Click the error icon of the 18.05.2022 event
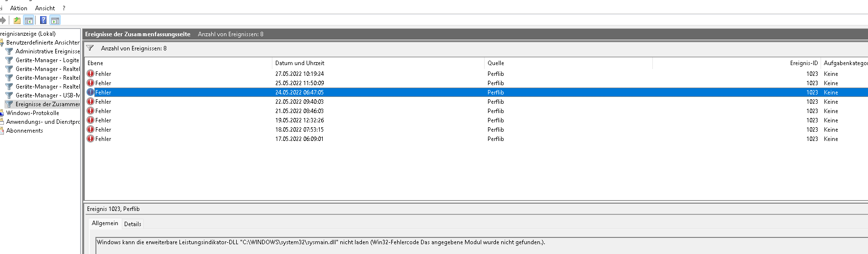 click(90, 129)
